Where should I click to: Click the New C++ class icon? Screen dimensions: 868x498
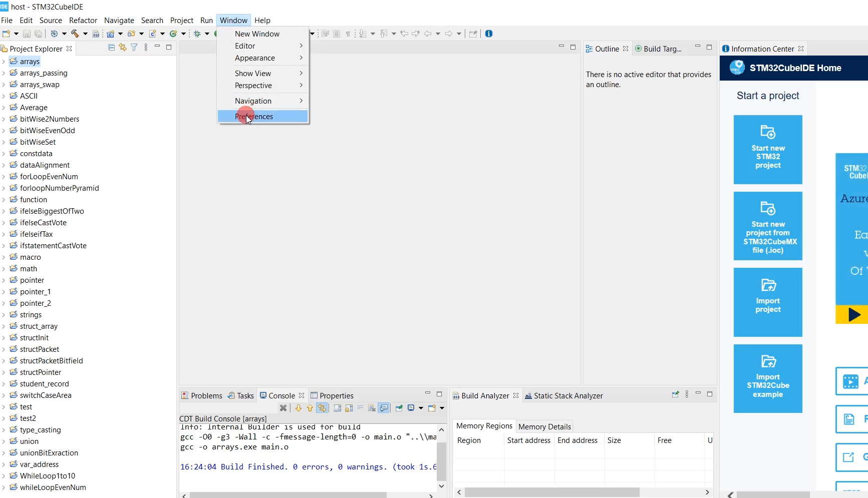click(x=173, y=34)
